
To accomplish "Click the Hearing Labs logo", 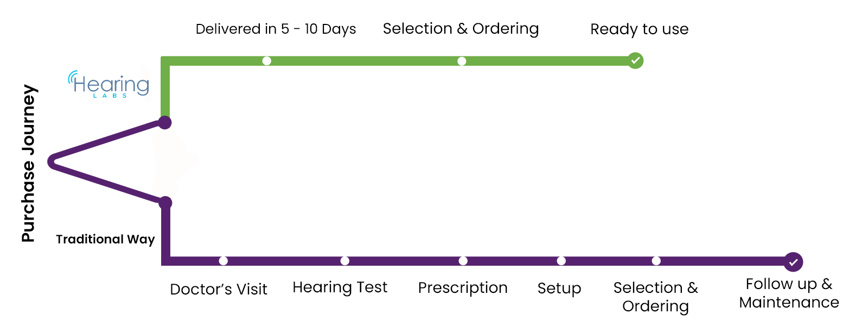I will click(108, 84).
